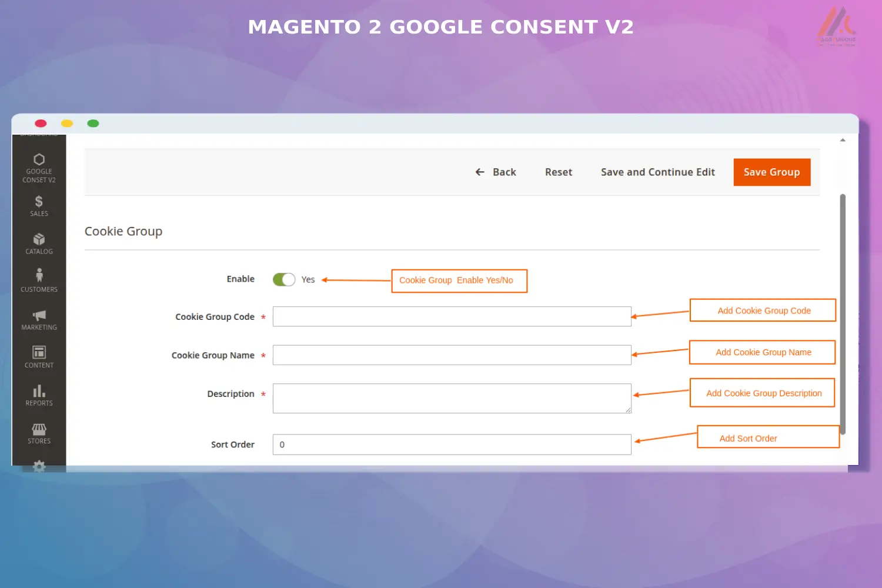Viewport: 882px width, 588px height.
Task: Click the back arrow icon
Action: tap(480, 172)
